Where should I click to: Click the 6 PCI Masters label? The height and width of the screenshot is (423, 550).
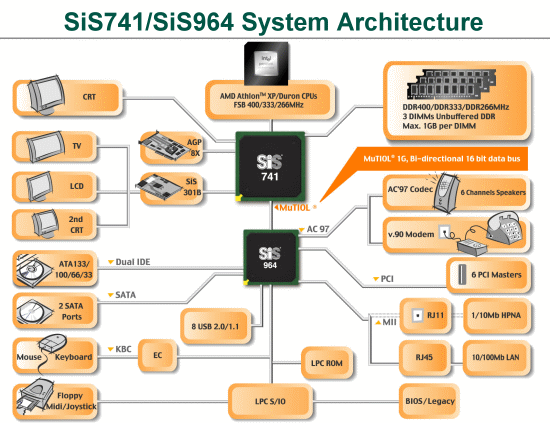pyautogui.click(x=496, y=275)
